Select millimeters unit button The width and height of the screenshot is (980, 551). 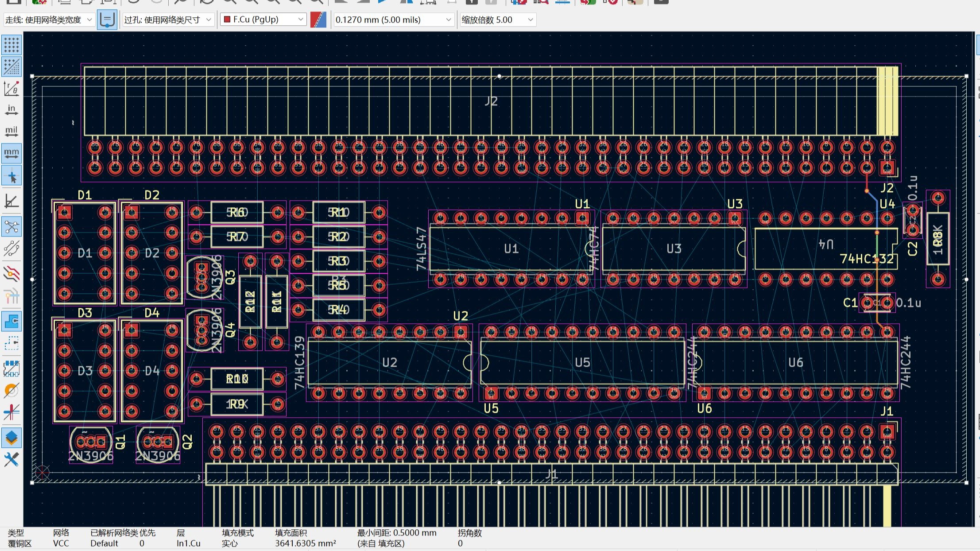coord(12,153)
